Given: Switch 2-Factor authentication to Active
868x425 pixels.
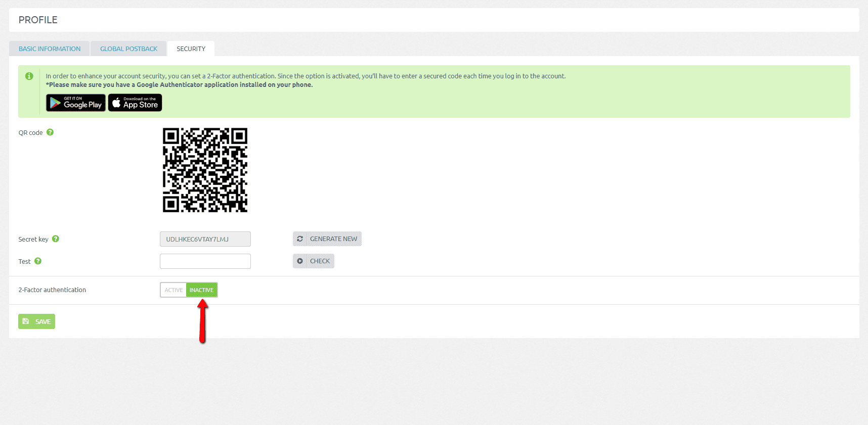Looking at the screenshot, I should pyautogui.click(x=173, y=290).
